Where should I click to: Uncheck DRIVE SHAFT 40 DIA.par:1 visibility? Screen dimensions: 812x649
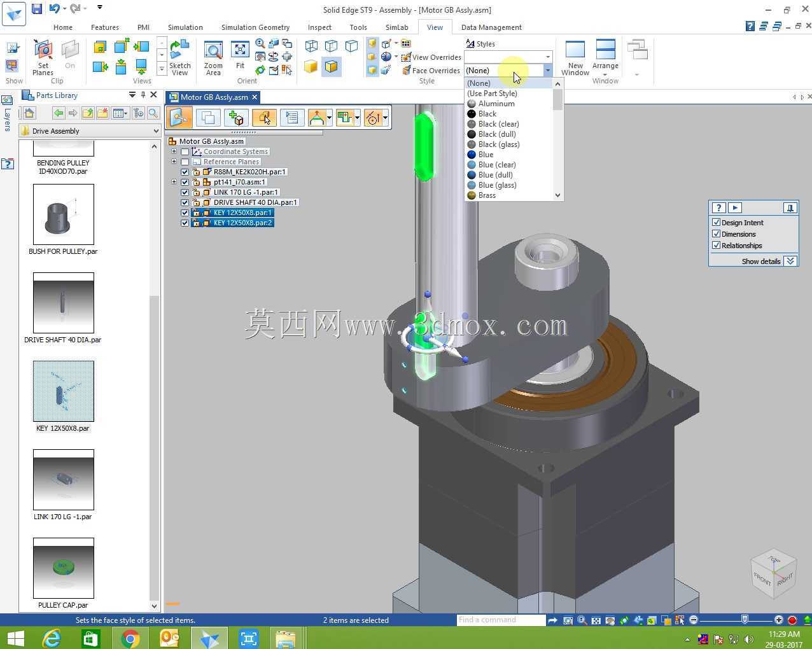point(185,202)
